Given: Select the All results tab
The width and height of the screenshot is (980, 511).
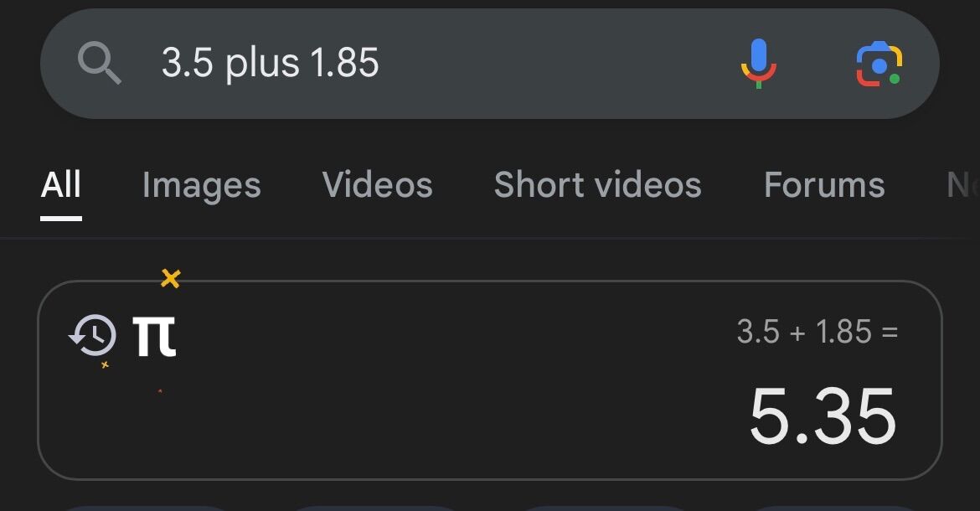Looking at the screenshot, I should pyautogui.click(x=60, y=185).
